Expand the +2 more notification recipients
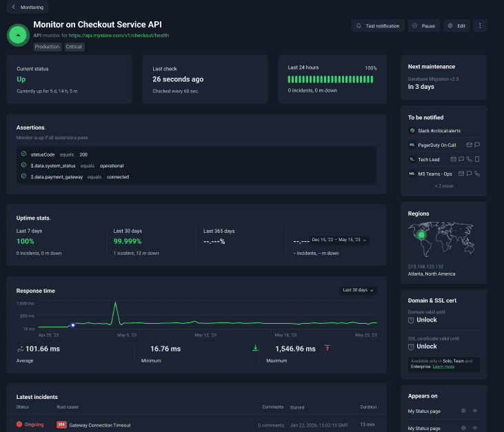The image size is (504, 432). tap(443, 186)
